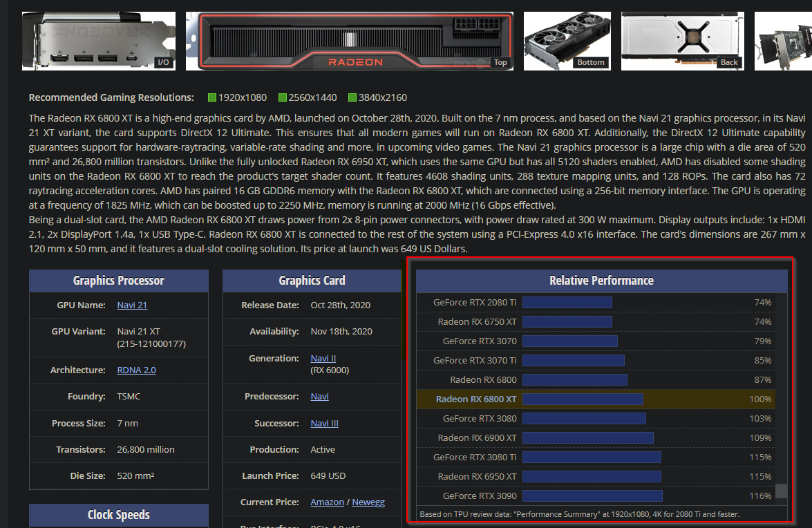
Task: Select Radeon RX 6950 XT in performance list
Action: (477, 477)
